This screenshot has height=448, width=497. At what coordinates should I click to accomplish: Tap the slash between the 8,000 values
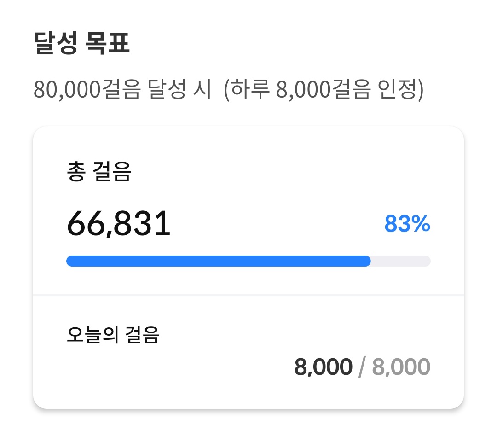tap(362, 367)
